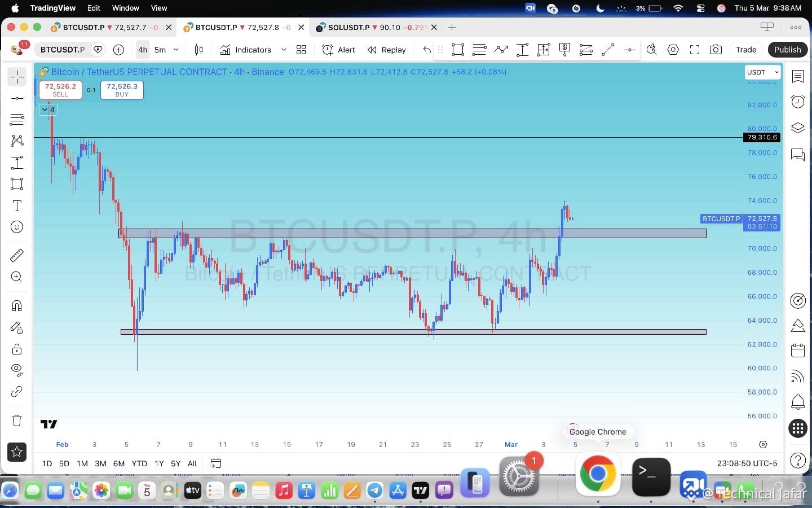Open price scale settings gear at chart corner
The image size is (812, 508).
point(763,444)
